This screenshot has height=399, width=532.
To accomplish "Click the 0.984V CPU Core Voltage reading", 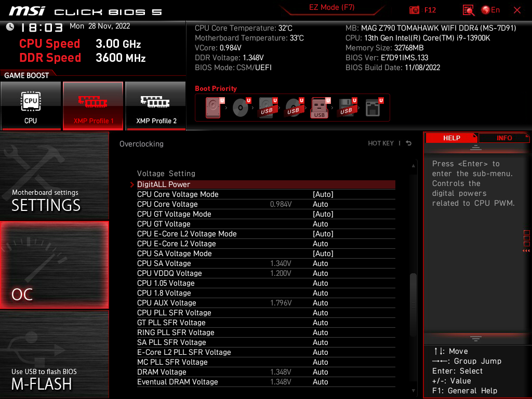I will tap(281, 204).
